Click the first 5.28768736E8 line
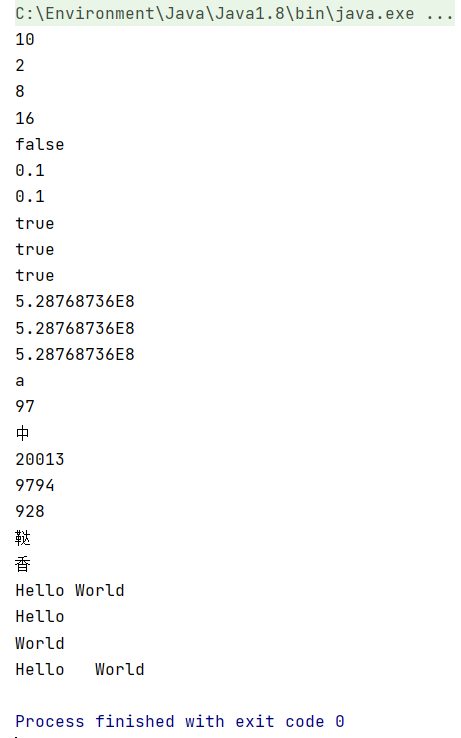Image resolution: width=461 pixels, height=738 pixels. pos(75,301)
